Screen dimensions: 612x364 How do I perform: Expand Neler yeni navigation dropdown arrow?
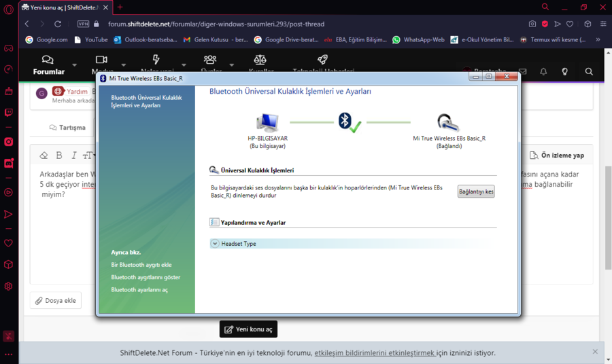[184, 65]
